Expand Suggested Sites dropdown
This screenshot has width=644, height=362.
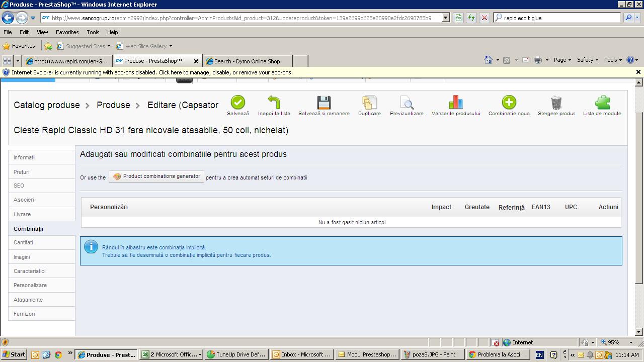[109, 46]
